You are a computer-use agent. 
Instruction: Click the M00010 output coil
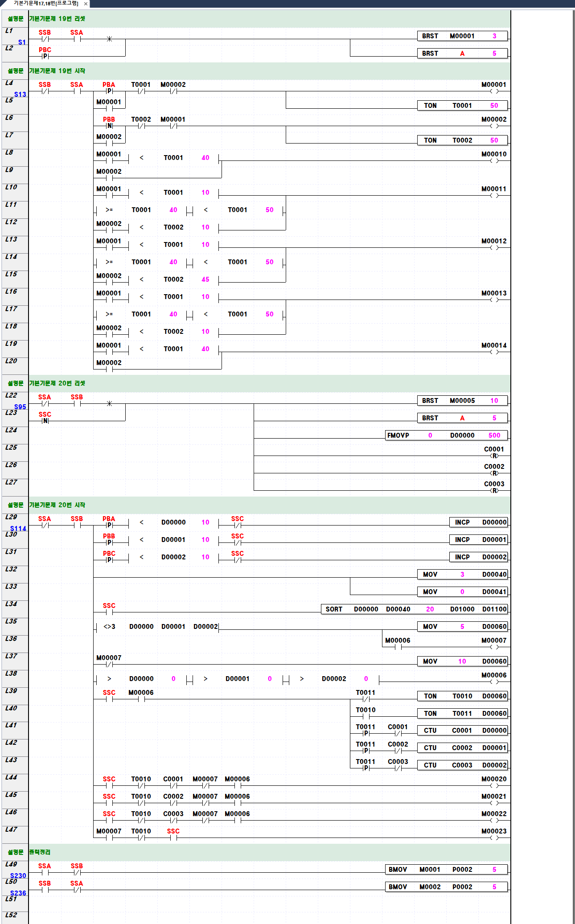click(494, 160)
